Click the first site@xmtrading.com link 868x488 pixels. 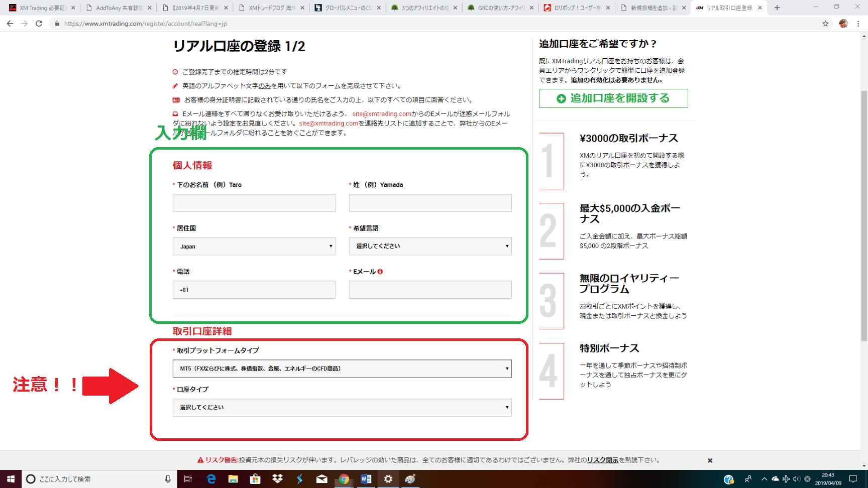click(x=382, y=114)
